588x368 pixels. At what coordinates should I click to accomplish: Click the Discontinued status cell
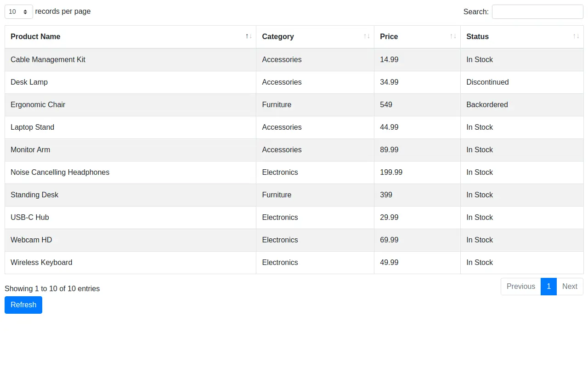pos(522,82)
